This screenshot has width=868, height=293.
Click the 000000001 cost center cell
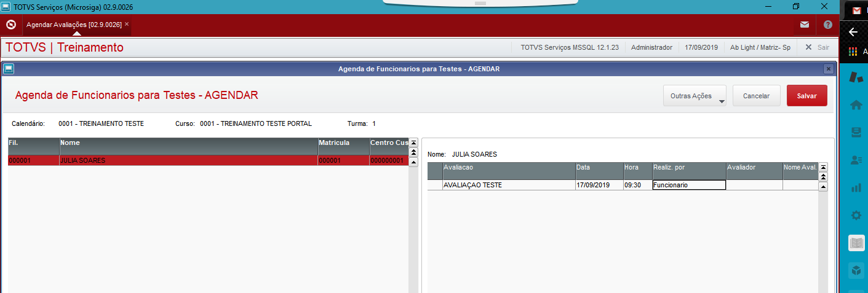[389, 160]
